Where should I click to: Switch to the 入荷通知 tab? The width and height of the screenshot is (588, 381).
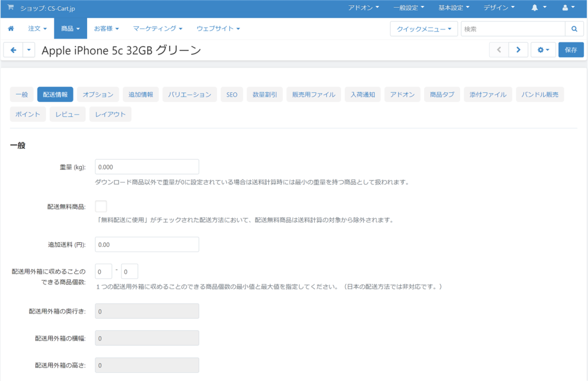(363, 95)
